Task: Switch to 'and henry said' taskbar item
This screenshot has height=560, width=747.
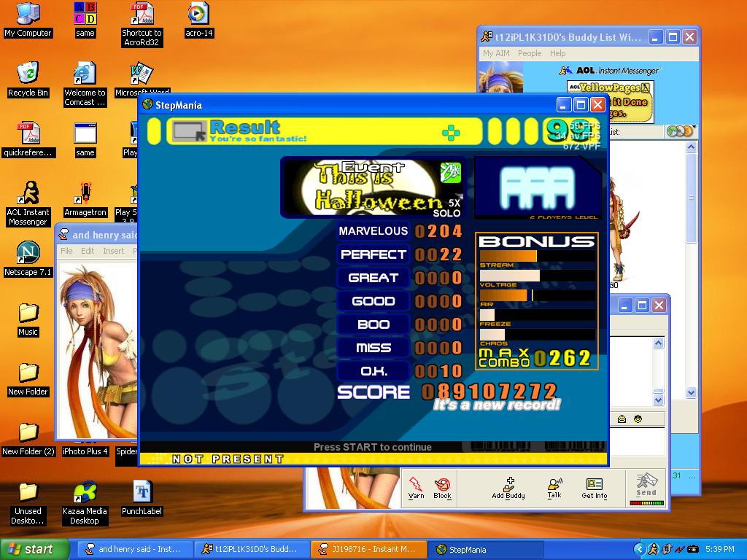Action: click(x=135, y=549)
